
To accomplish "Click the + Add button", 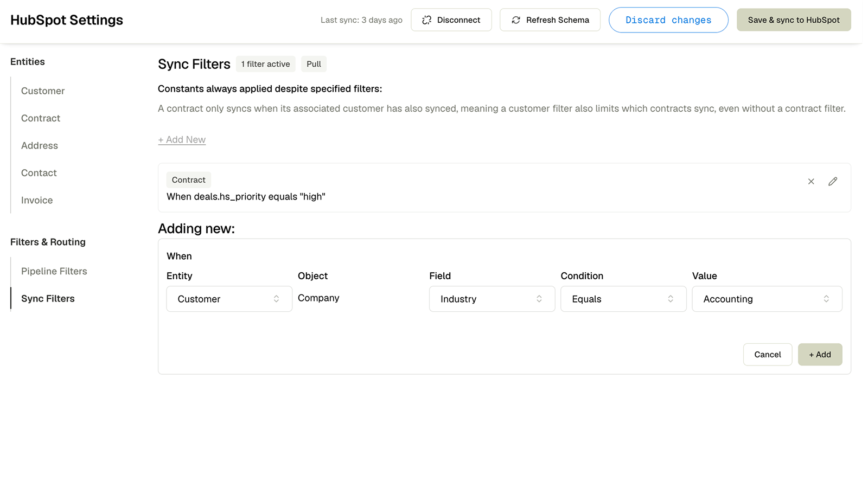I will 820,355.
